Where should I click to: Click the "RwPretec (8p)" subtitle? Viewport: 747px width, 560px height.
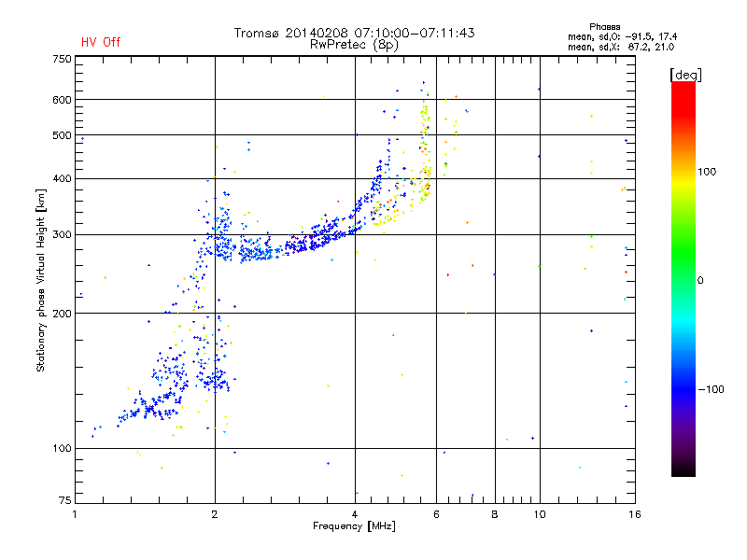coord(354,45)
